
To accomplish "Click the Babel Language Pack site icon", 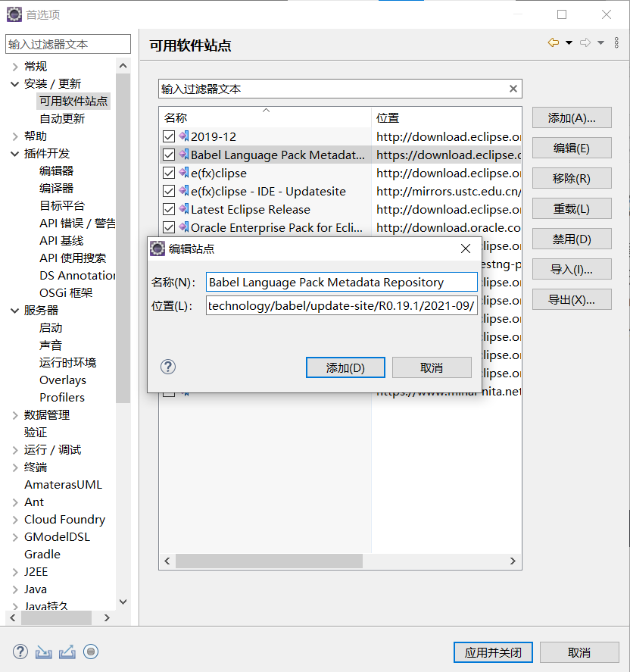I will tap(184, 155).
